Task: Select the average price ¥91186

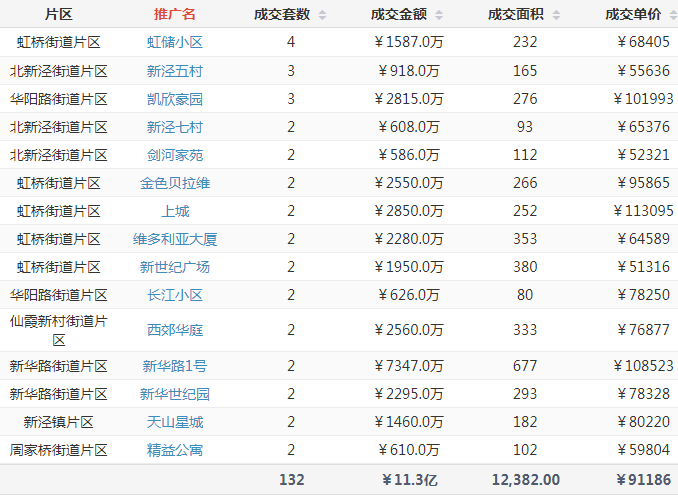Action: pyautogui.click(x=643, y=480)
